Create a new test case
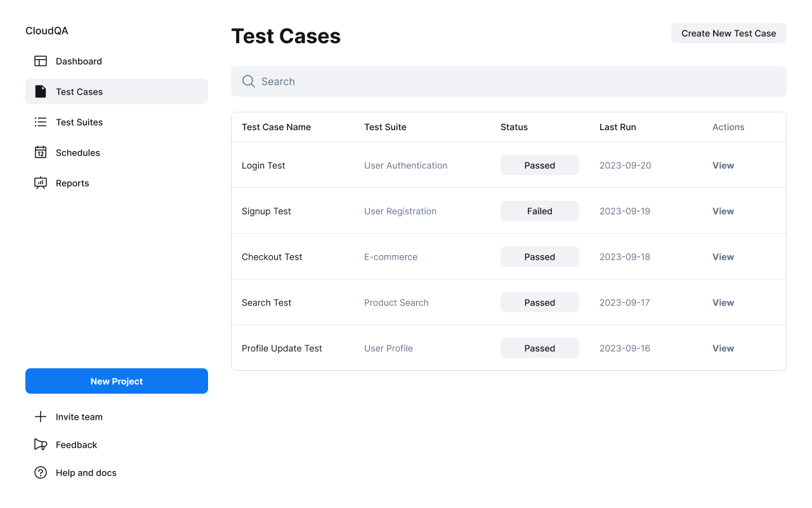This screenshot has height=508, width=812. click(729, 33)
